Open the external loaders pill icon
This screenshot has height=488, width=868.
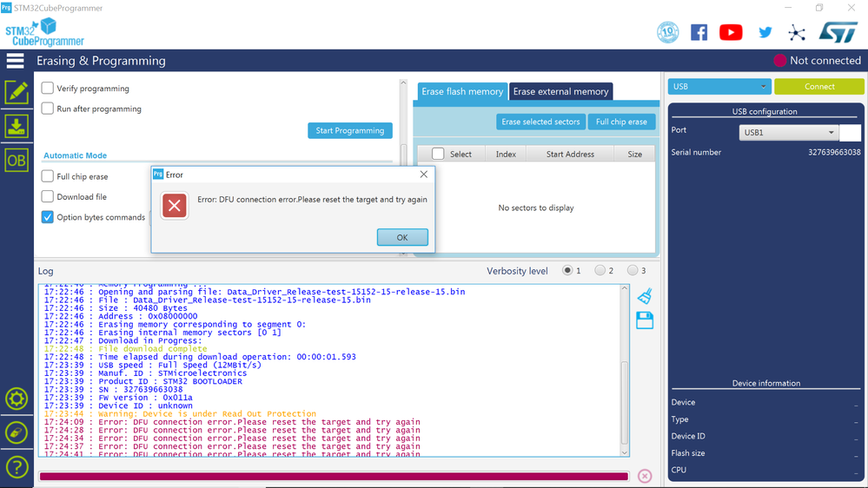(17, 432)
